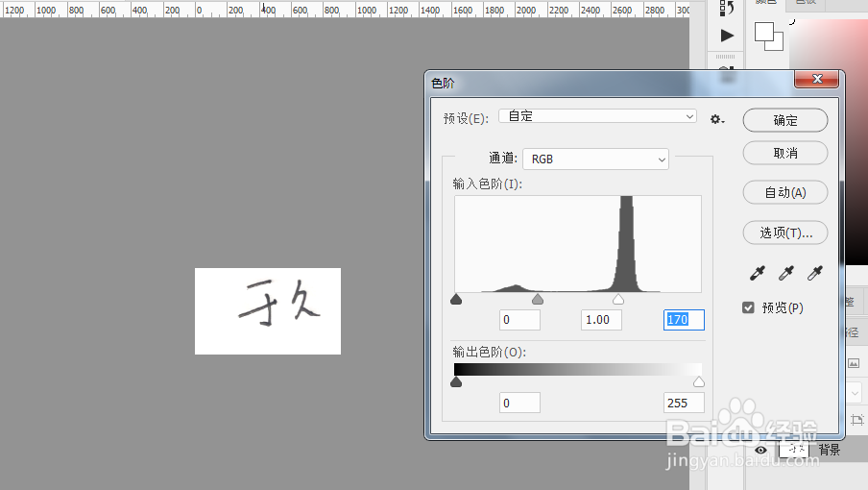Cancel levels with 取消 button

tap(785, 153)
